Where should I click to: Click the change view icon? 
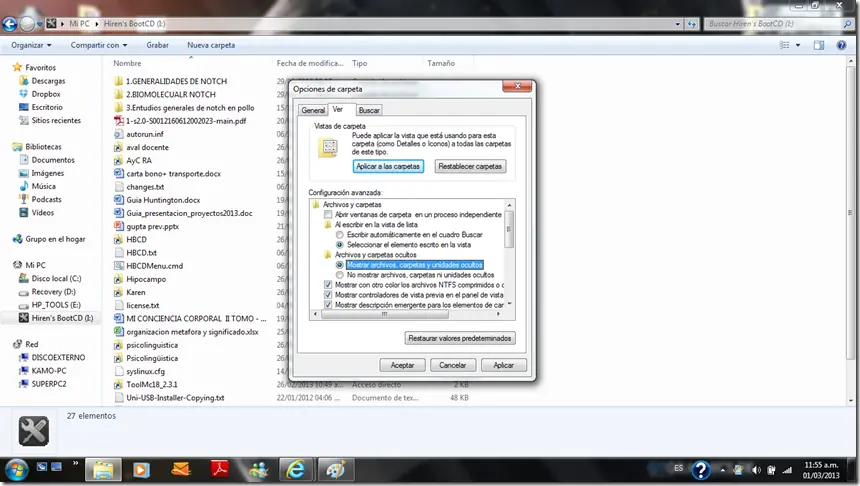tap(785, 45)
